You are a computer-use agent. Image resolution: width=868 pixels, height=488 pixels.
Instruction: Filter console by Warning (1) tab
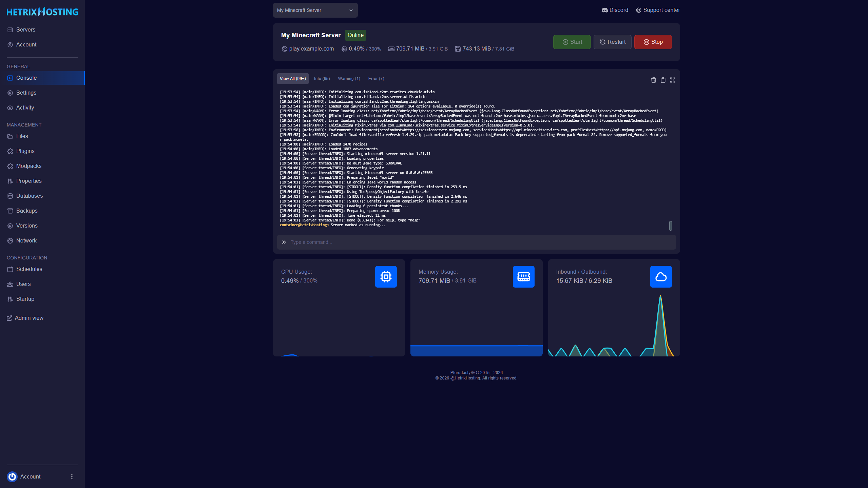[349, 79]
